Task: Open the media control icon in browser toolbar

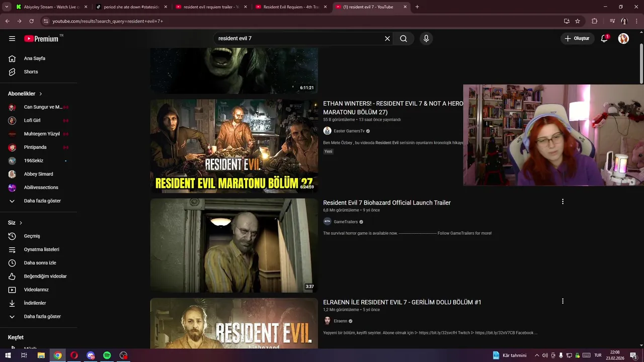Action: (x=612, y=21)
